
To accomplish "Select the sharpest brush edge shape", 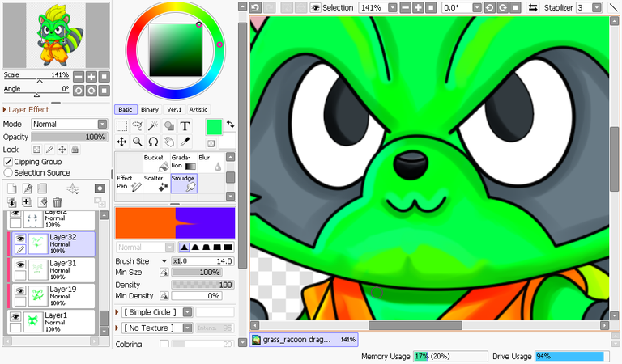I will [184, 248].
